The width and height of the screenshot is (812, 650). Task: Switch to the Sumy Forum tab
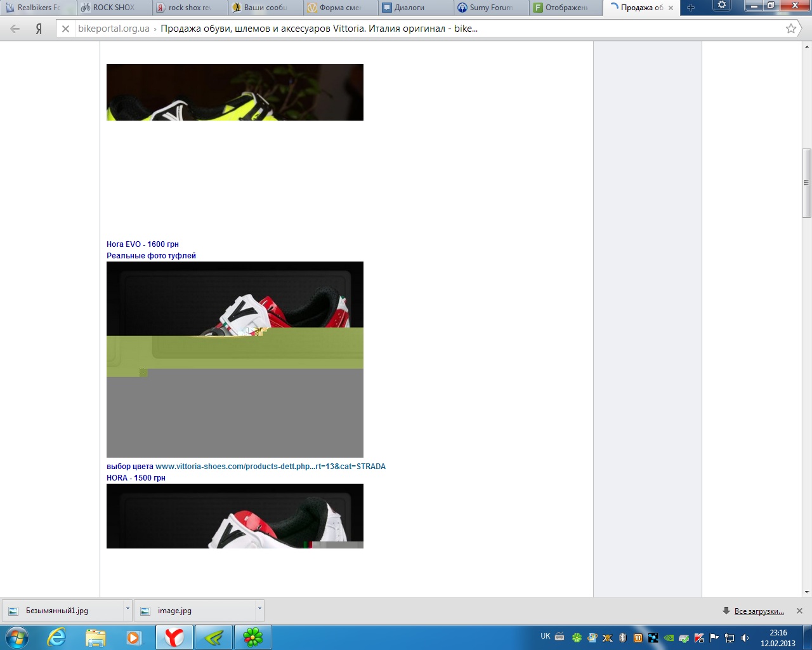490,8
